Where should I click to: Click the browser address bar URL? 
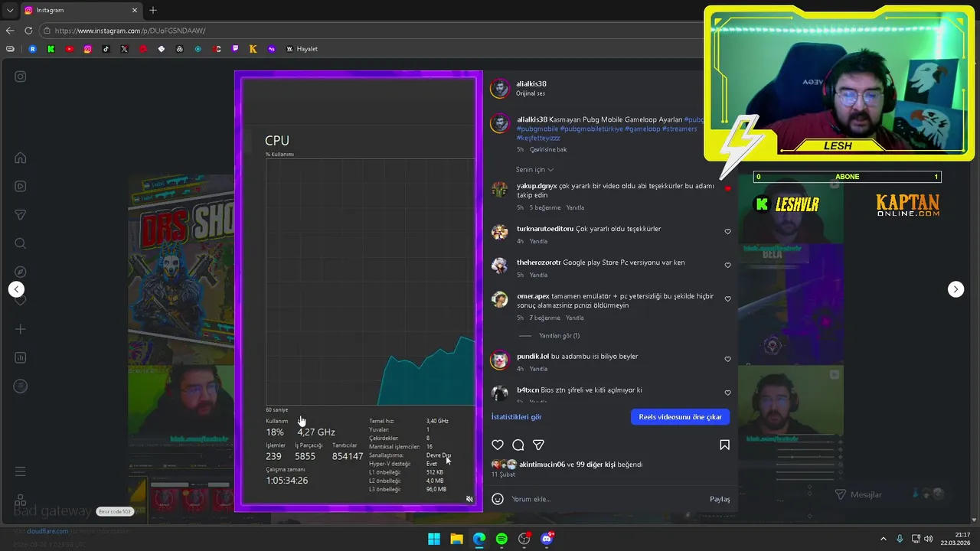pos(130,31)
